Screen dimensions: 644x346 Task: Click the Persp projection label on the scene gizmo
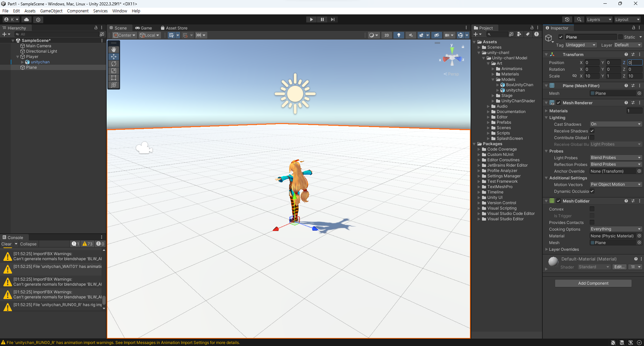coord(451,74)
